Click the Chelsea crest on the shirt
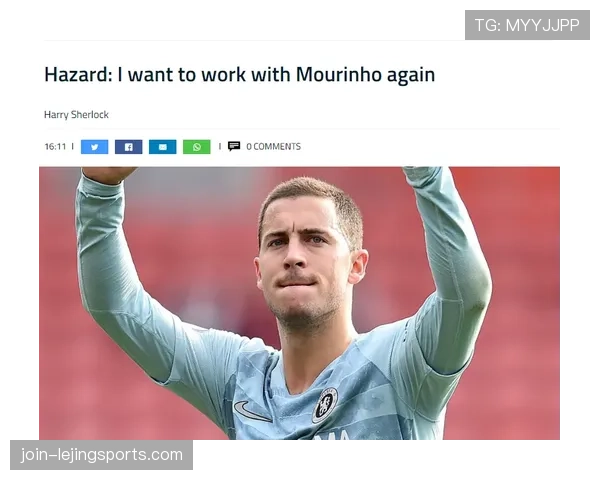600x480 pixels. tap(325, 405)
